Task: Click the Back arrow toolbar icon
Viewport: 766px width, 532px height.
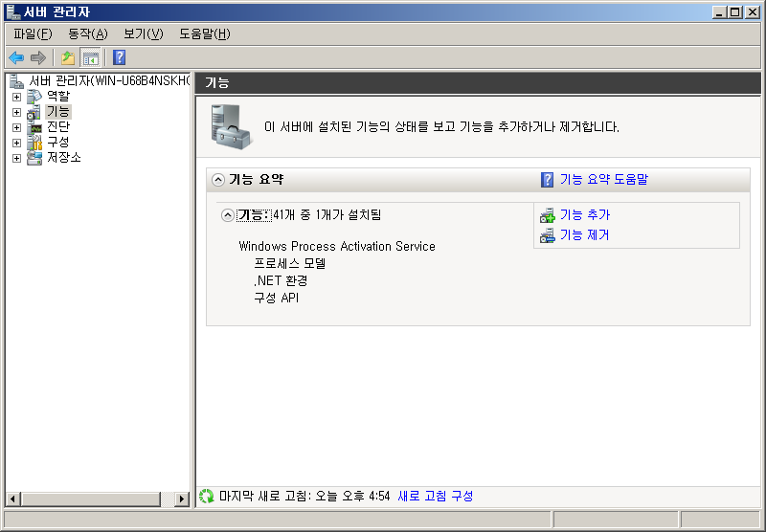Action: 16,57
